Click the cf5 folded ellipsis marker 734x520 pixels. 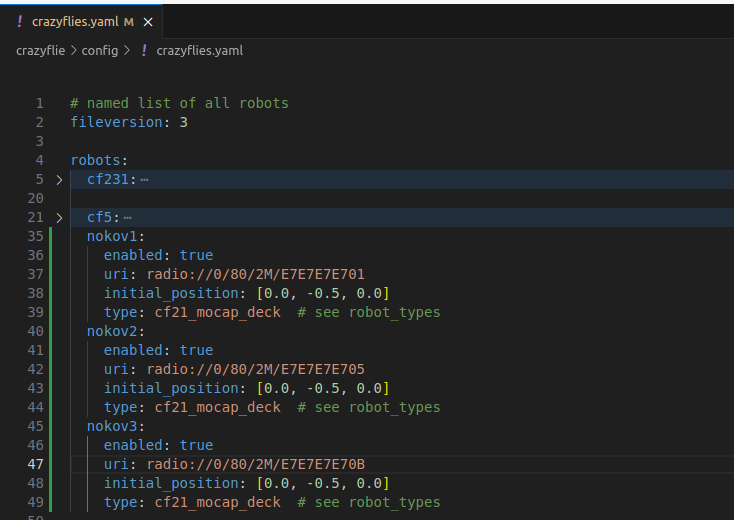click(x=127, y=218)
